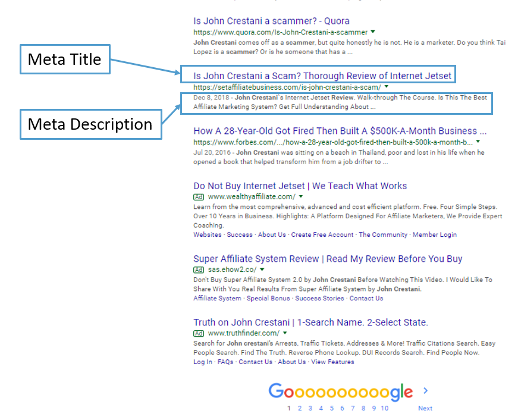Go to results page 5
The width and height of the screenshot is (518, 420).
pos(332,409)
